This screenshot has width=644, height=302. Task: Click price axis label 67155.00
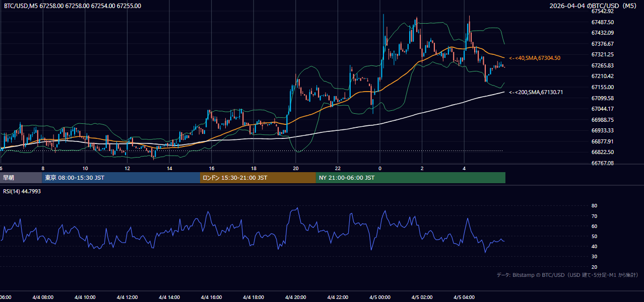602,87
